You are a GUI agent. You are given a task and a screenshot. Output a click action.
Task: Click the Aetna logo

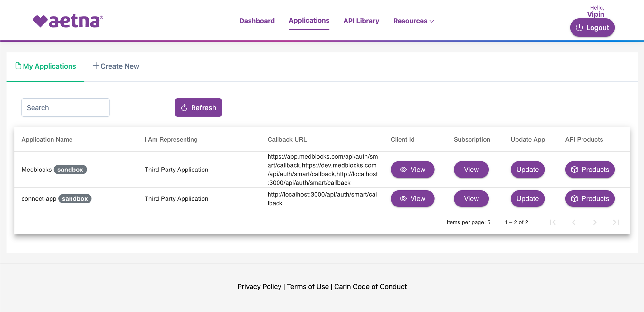(68, 21)
